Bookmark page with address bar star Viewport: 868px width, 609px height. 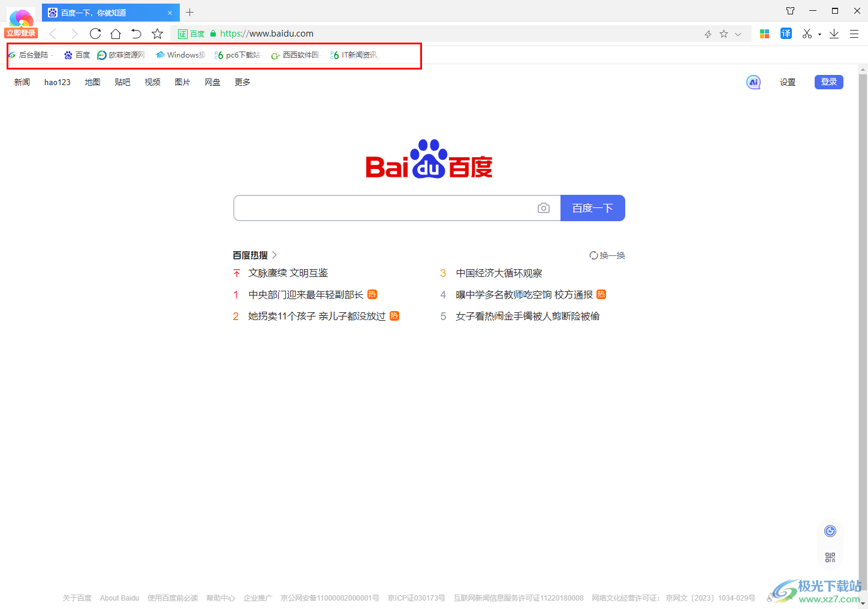click(724, 34)
